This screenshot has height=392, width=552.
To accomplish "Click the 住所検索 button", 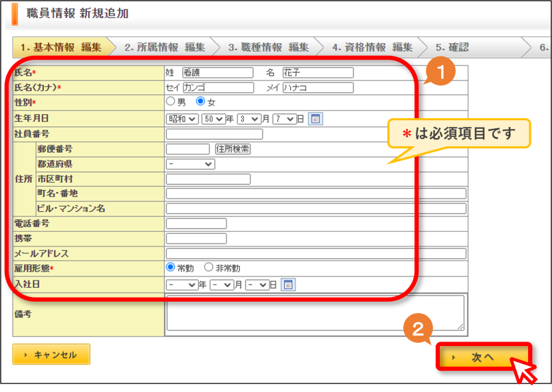I will pos(232,149).
